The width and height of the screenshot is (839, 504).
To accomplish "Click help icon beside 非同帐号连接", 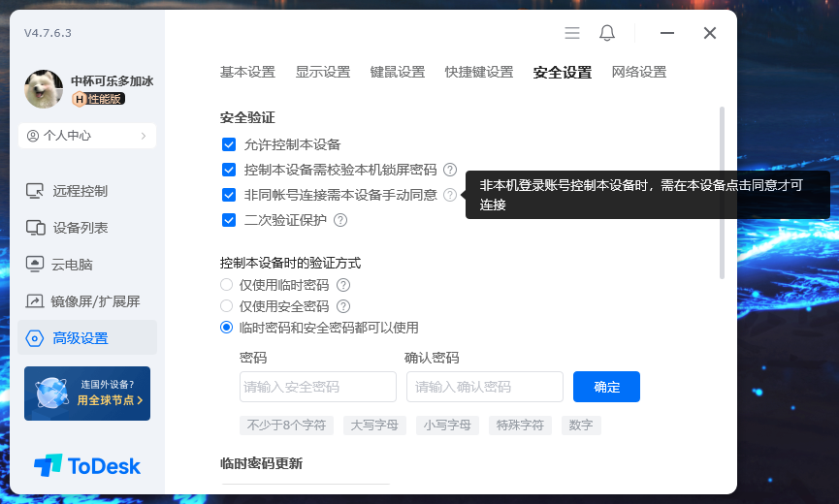I will tap(450, 195).
